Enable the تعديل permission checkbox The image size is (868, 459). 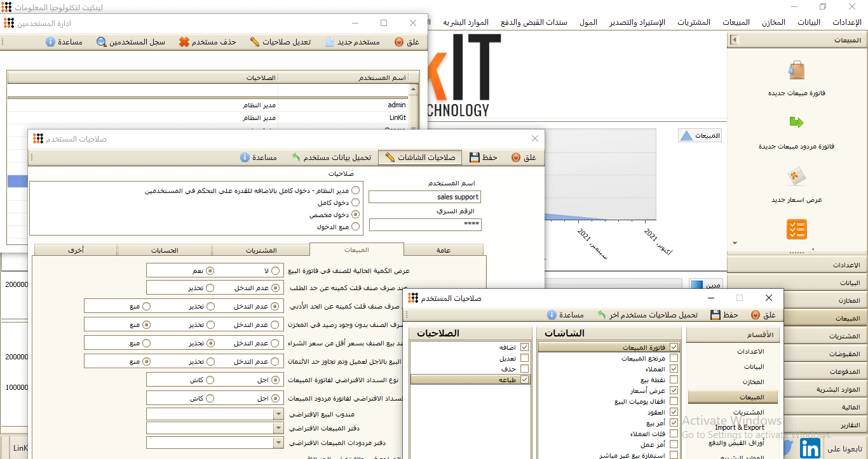[x=524, y=358]
